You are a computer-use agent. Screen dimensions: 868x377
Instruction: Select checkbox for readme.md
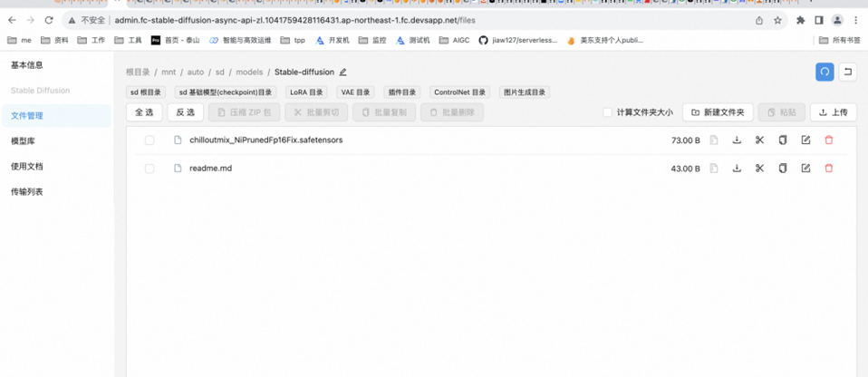[149, 169]
